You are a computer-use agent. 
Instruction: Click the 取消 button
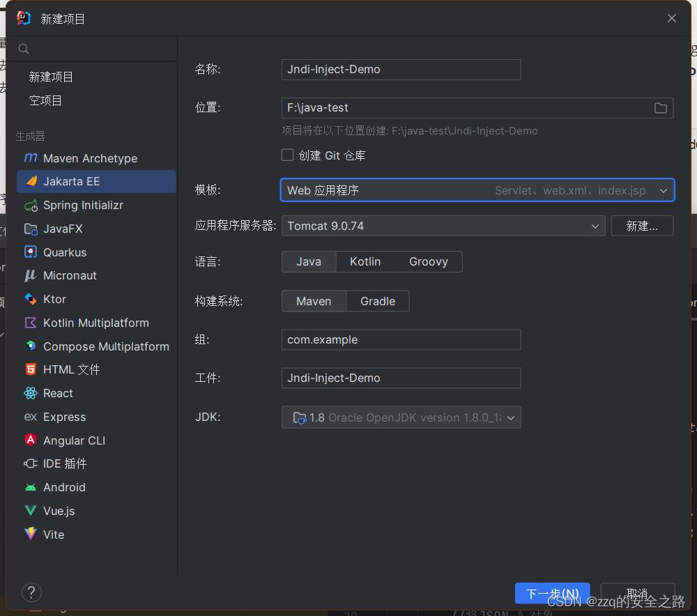(x=638, y=593)
